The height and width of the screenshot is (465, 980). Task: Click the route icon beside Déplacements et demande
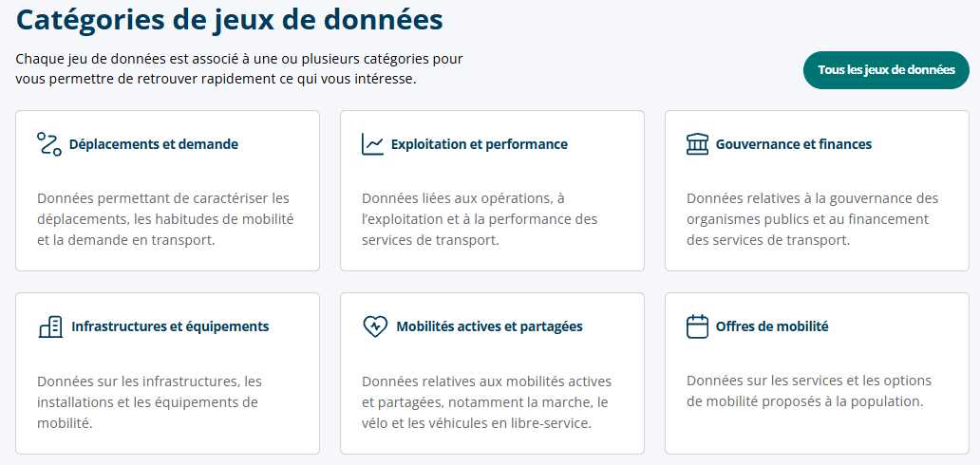point(48,144)
